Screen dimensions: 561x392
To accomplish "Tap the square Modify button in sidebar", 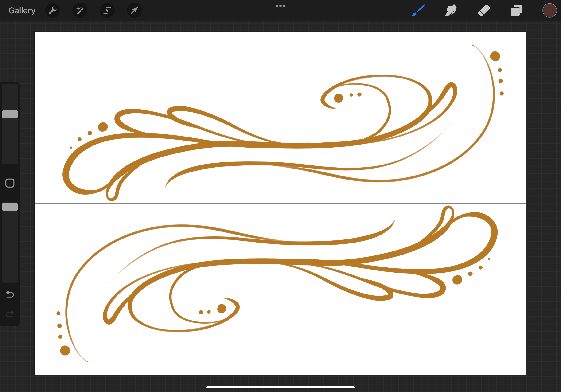I will (10, 183).
